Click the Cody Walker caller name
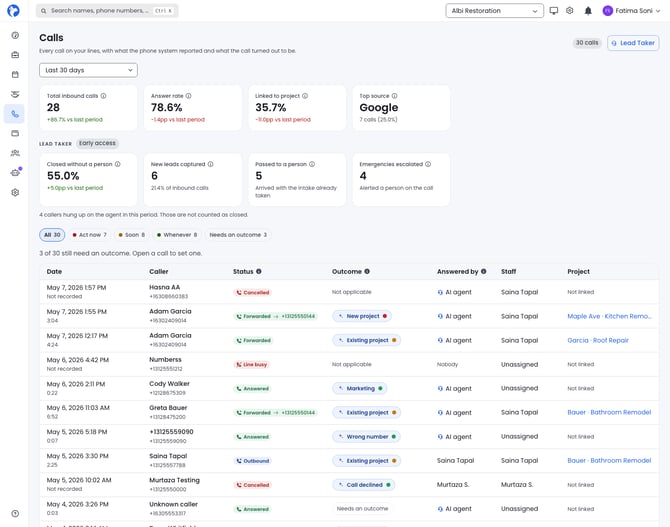 click(169, 384)
